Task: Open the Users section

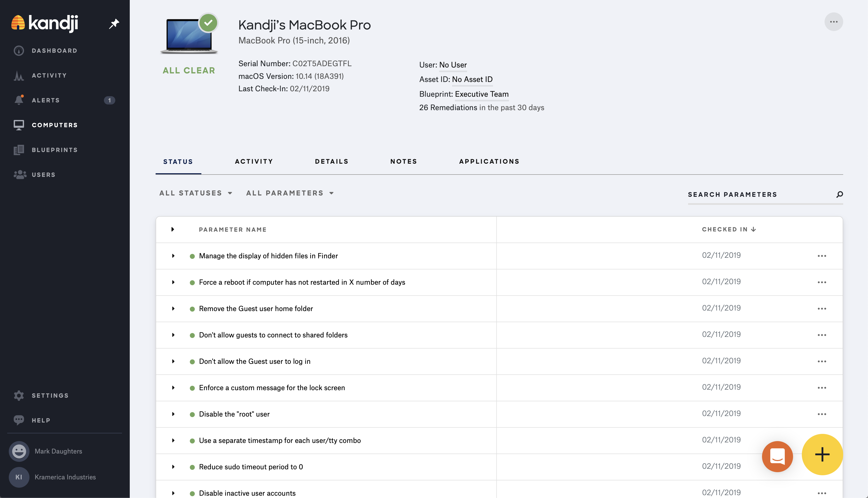Action: click(x=43, y=175)
